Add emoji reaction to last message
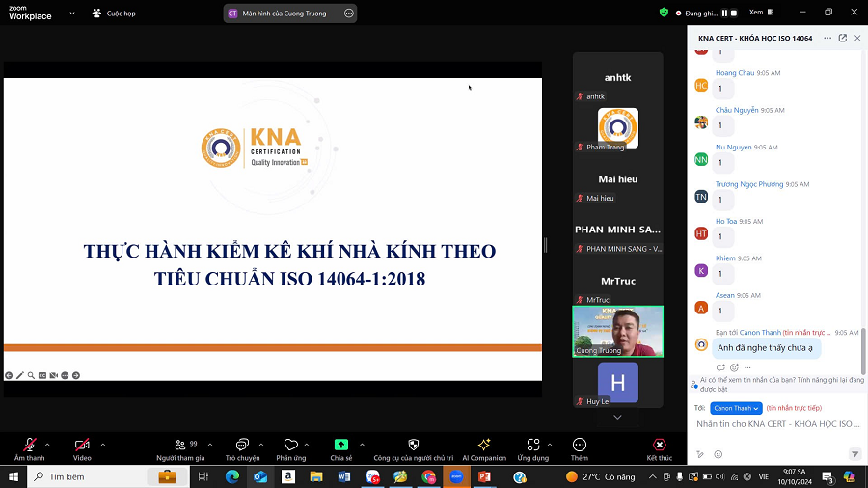 pos(734,368)
